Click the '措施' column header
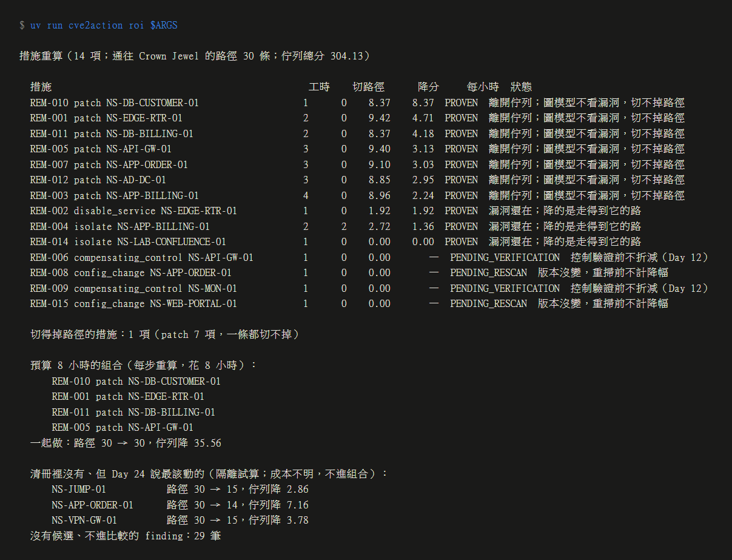Viewport: 732px width, 560px height. coord(41,87)
